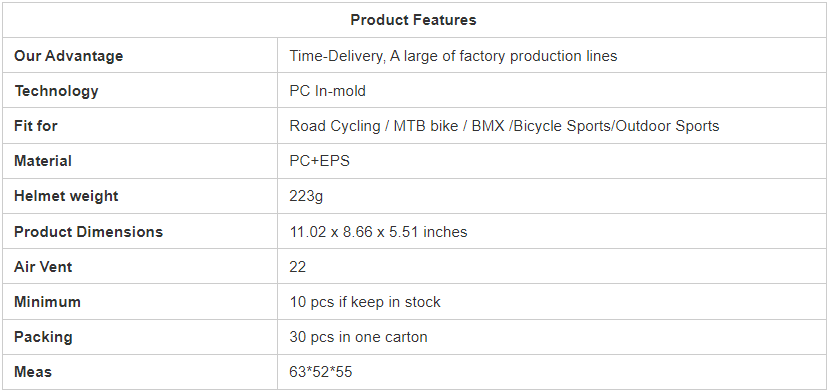829x392 pixels.
Task: Click the air vent count 22
Action: (298, 267)
